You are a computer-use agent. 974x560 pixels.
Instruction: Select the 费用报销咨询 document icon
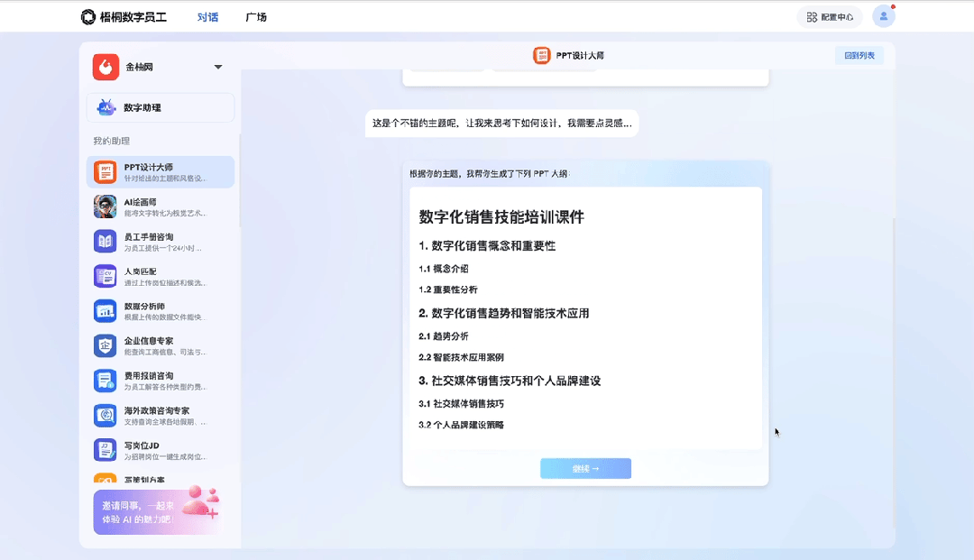105,381
